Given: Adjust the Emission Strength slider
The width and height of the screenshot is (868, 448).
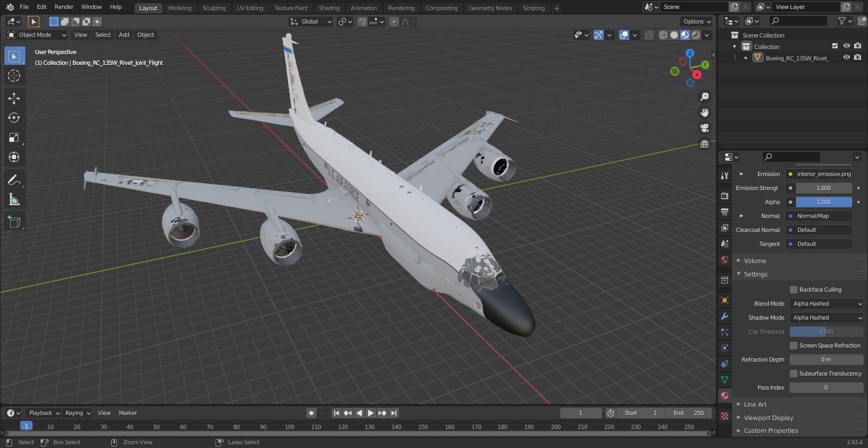Looking at the screenshot, I should point(824,188).
